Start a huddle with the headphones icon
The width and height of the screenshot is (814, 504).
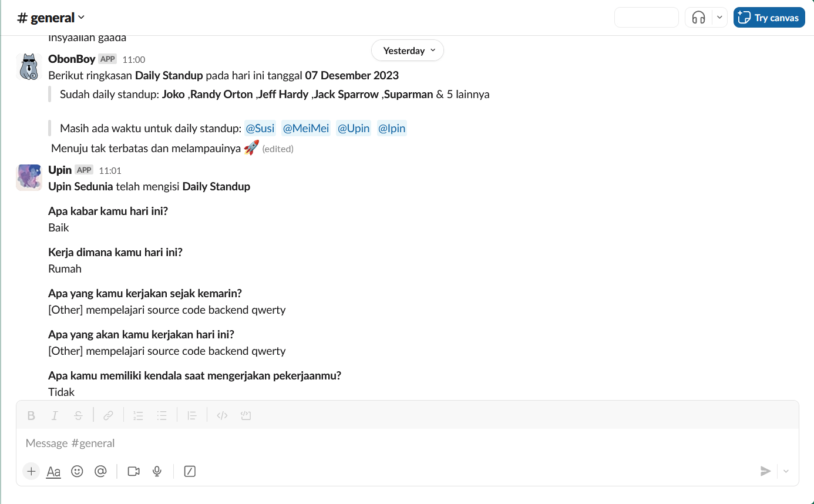pos(698,18)
